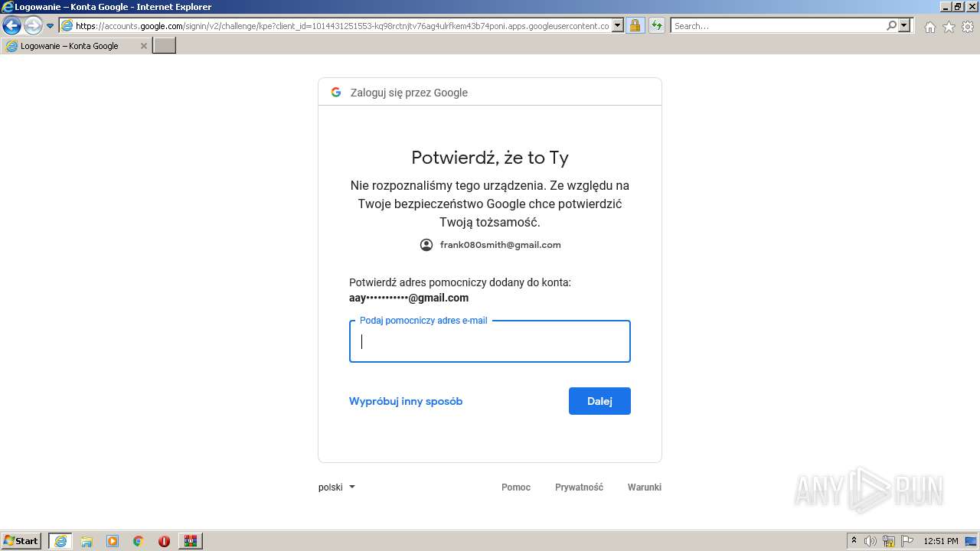Open the recent pages dropdown arrow

(x=51, y=26)
